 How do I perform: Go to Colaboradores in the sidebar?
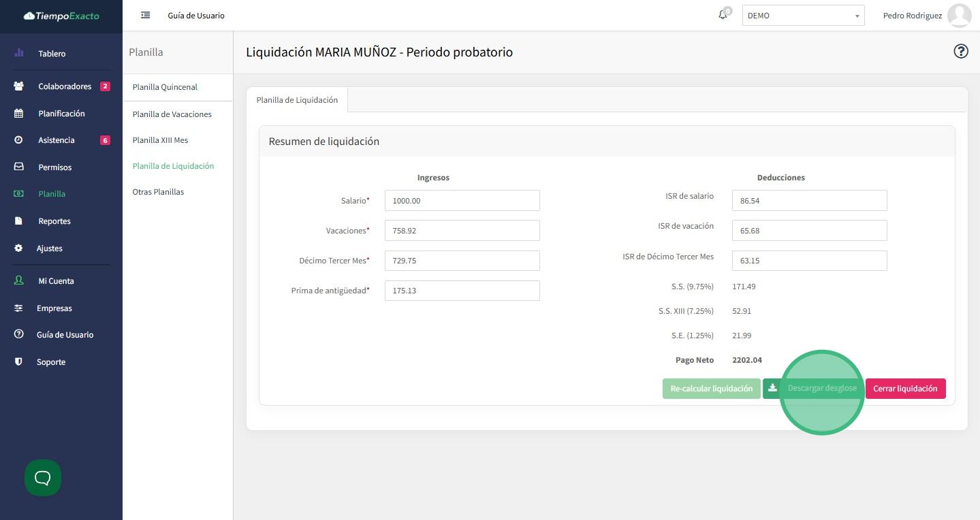(x=65, y=86)
